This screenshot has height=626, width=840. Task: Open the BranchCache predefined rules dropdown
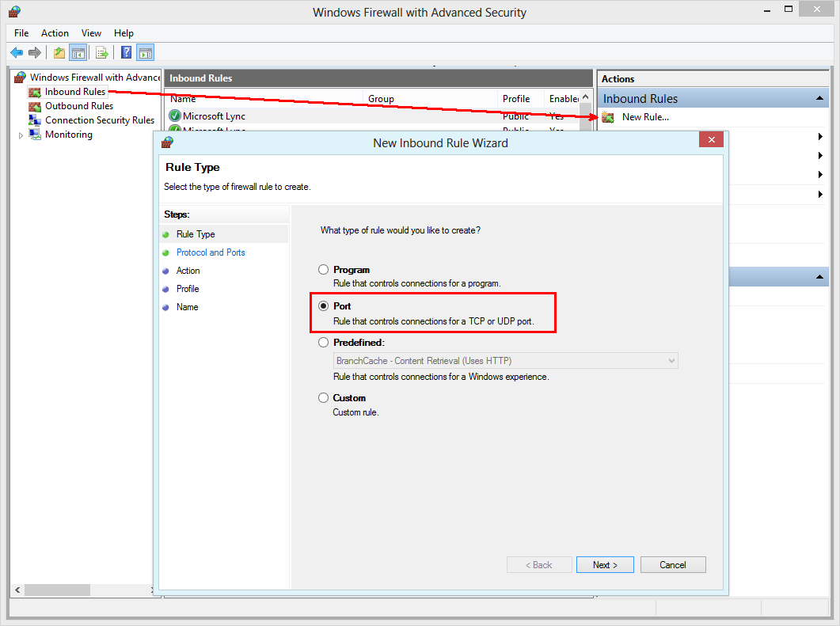click(672, 360)
